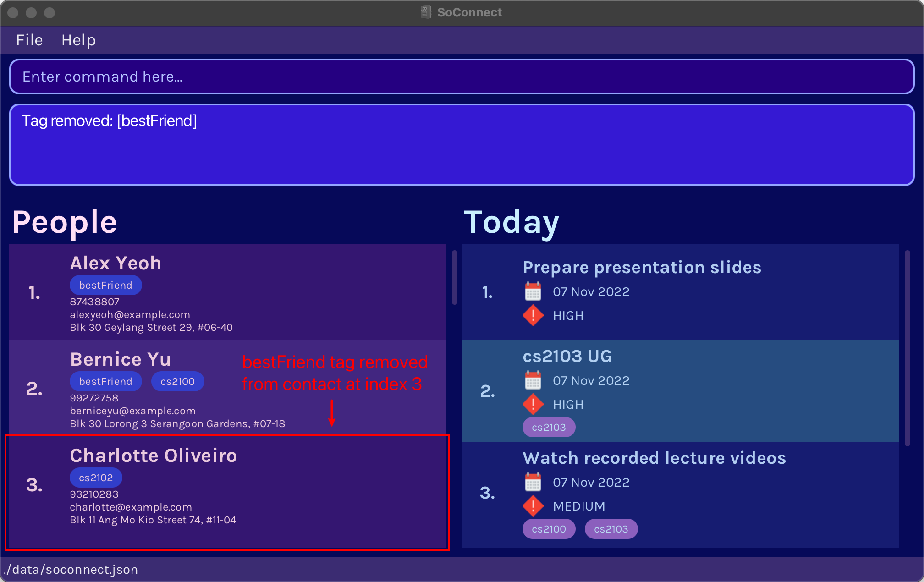Click the People list scrollbar
This screenshot has width=924, height=582.
(455, 277)
